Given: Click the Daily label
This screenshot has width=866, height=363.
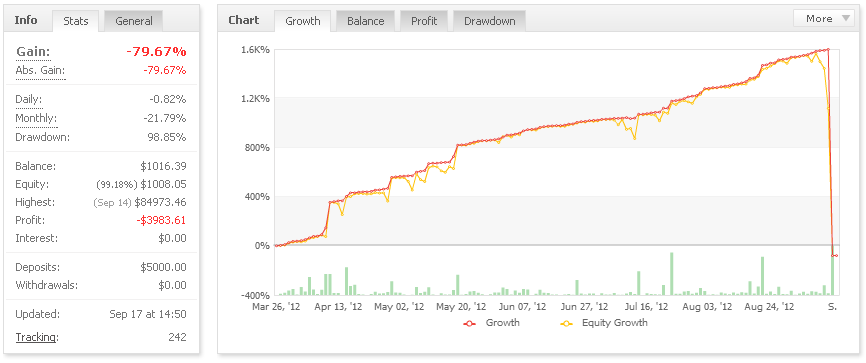Looking at the screenshot, I should 29,100.
